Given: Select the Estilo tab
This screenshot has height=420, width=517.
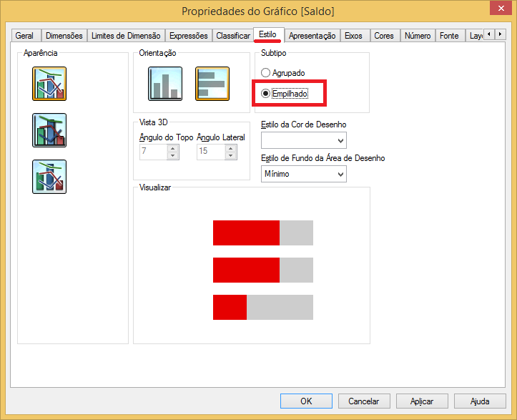Looking at the screenshot, I should [x=267, y=34].
